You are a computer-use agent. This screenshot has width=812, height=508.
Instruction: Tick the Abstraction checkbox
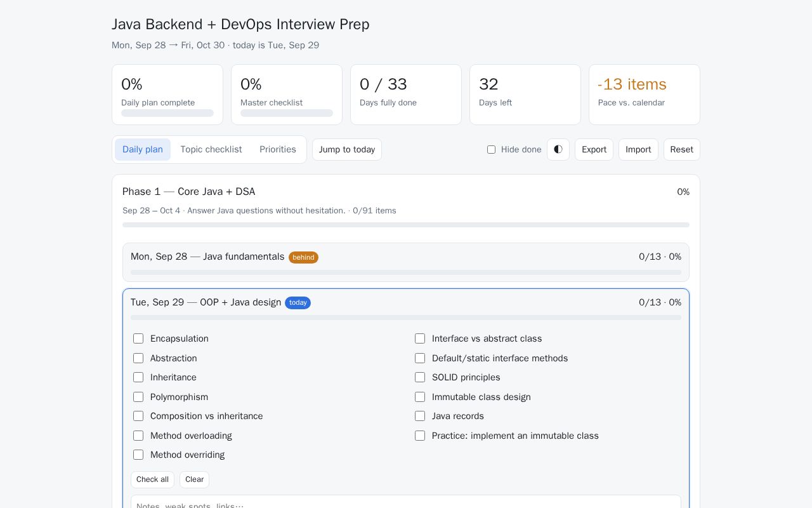tap(138, 358)
